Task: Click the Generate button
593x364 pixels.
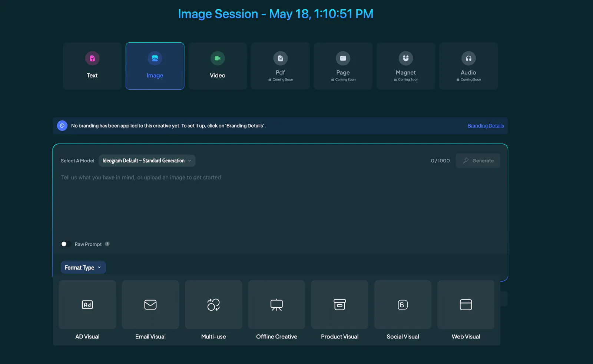Action: point(478,161)
